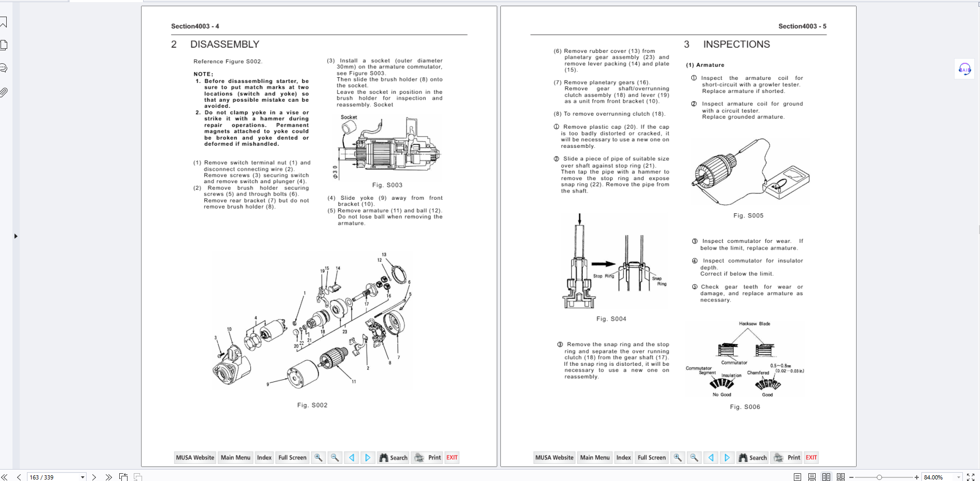
Task: Open Main Menu on left page
Action: [x=235, y=458]
